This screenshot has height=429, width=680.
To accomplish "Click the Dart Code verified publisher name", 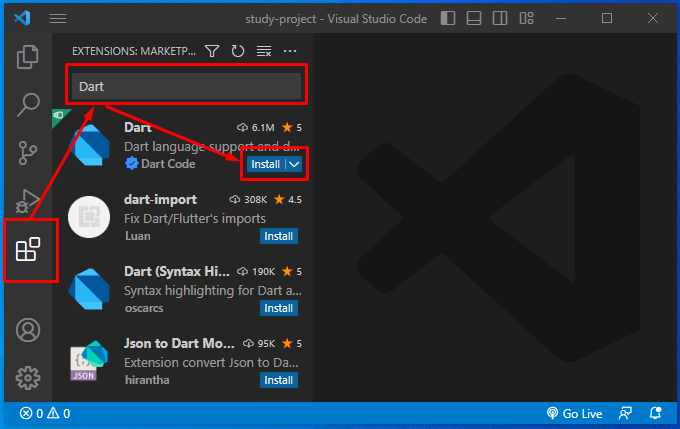I will tap(168, 164).
